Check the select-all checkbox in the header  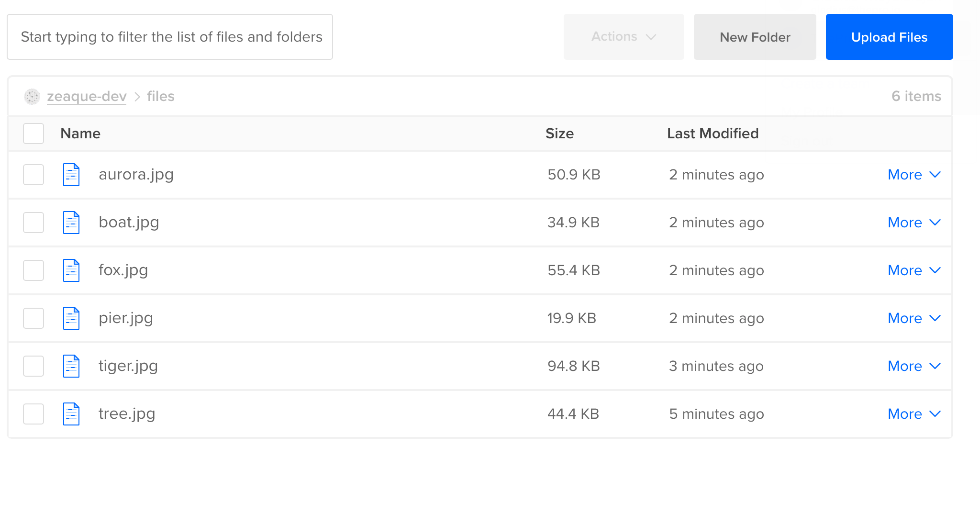[x=33, y=134]
